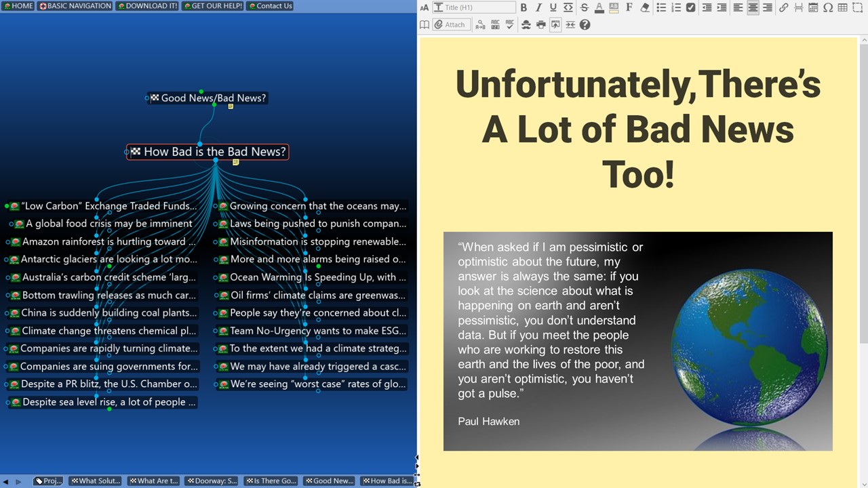Open 'Team No-Urgency wants to make ESG' thought
This screenshot has height=488, width=868.
[312, 331]
